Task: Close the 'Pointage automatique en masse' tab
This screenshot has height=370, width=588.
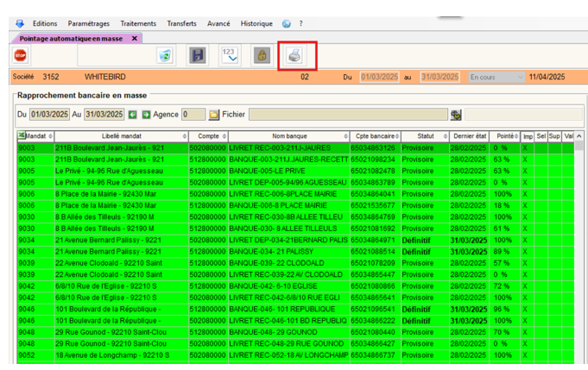Action: click(x=134, y=38)
